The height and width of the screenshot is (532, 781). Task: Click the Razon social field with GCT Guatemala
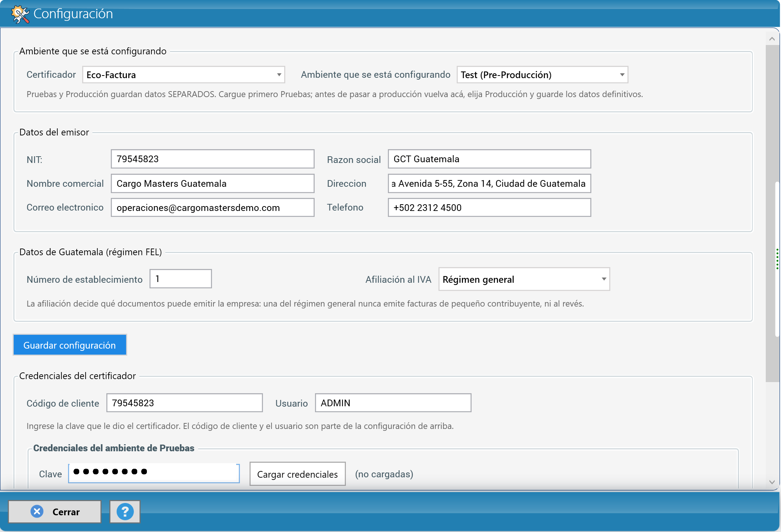(x=489, y=159)
